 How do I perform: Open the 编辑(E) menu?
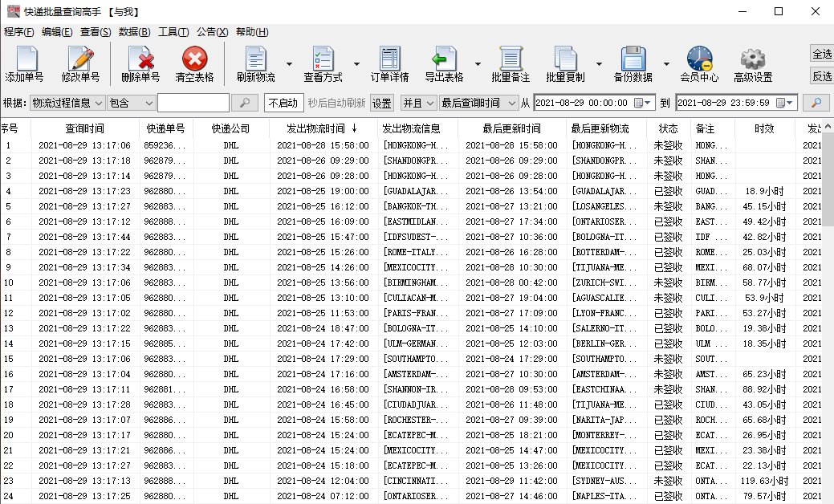pyautogui.click(x=57, y=32)
